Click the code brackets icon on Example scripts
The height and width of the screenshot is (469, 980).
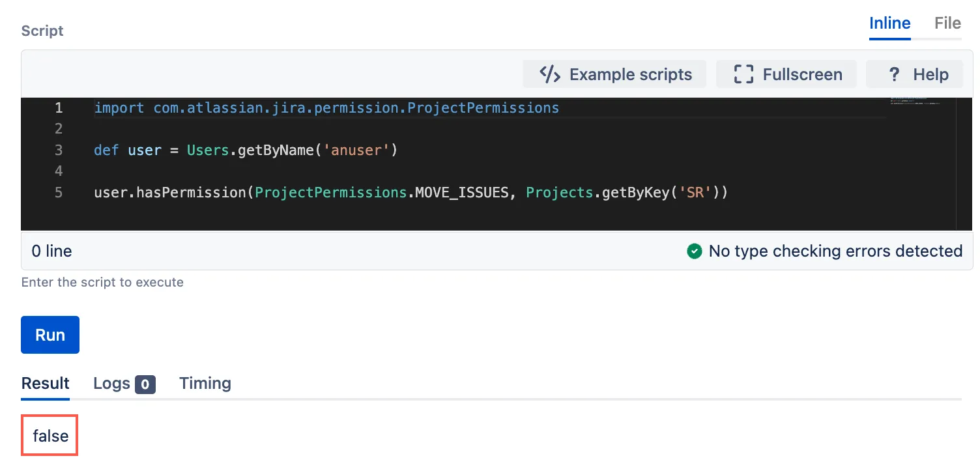[550, 74]
